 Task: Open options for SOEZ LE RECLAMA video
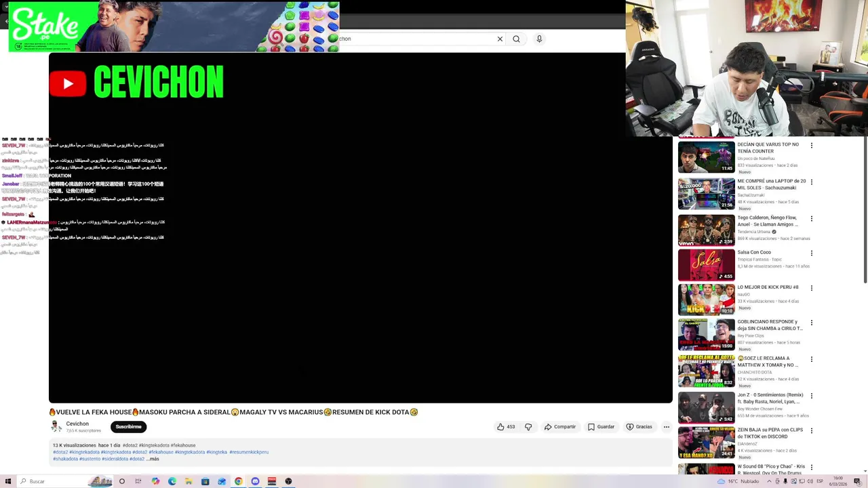pos(811,359)
